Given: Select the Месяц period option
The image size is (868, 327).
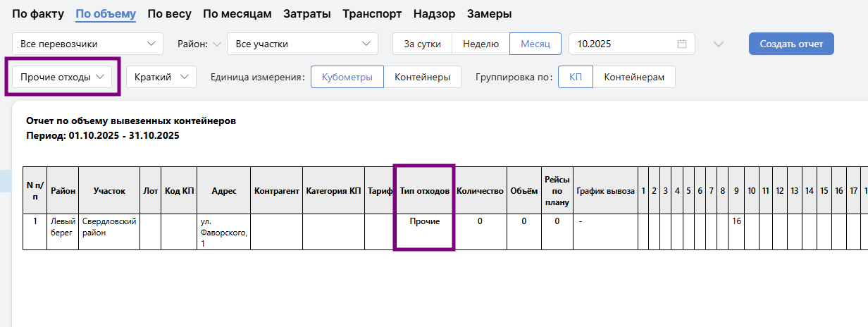Looking at the screenshot, I should point(535,44).
